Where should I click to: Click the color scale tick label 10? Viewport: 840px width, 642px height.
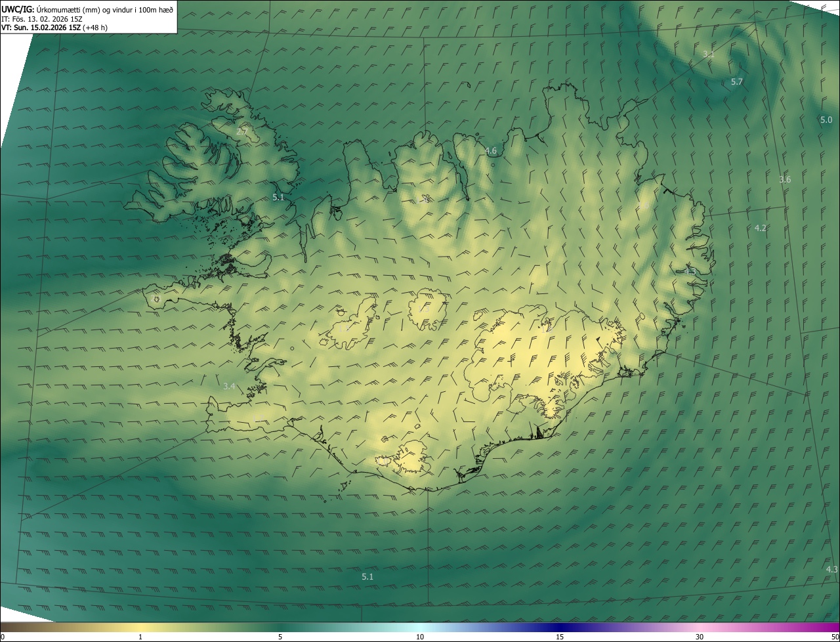pyautogui.click(x=420, y=637)
